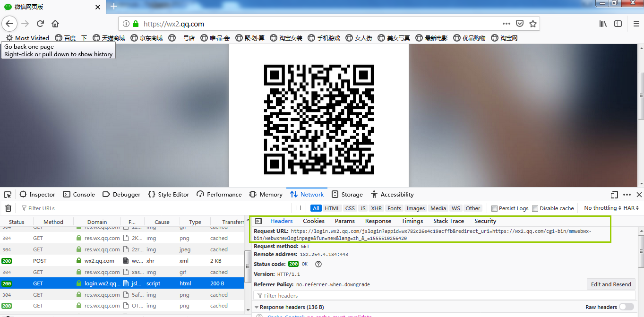The image size is (644, 317).
Task: Open 天猫商城 bookmark
Action: pyautogui.click(x=109, y=38)
